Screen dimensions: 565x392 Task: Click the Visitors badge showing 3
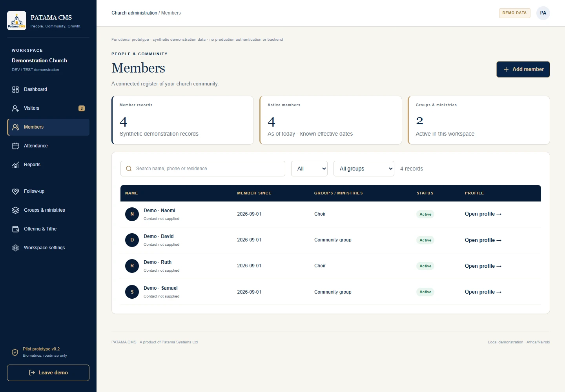pos(82,108)
